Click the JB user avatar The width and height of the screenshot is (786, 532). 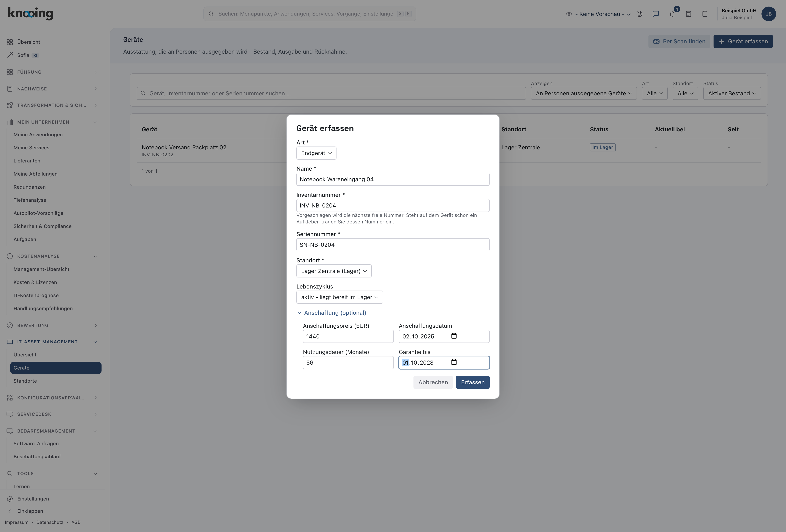pyautogui.click(x=768, y=14)
